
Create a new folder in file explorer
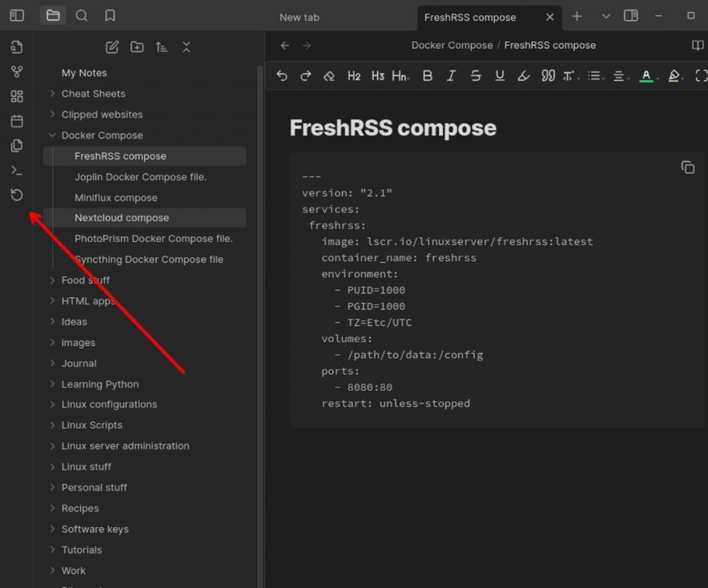click(x=137, y=47)
